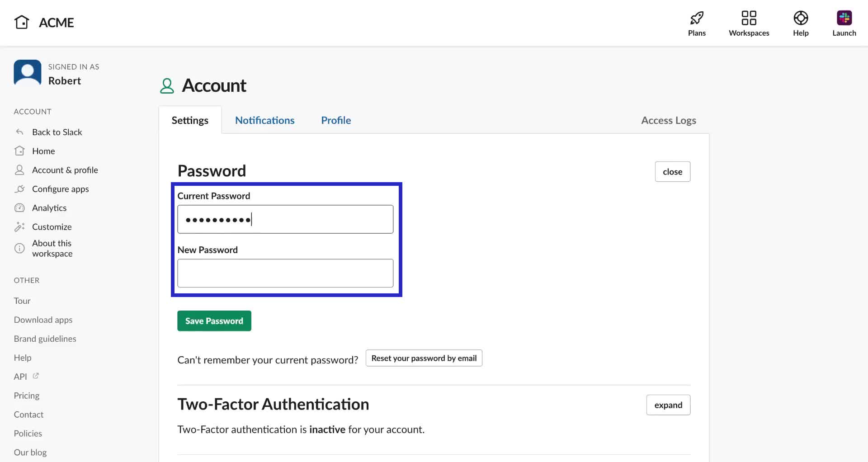868x462 pixels.
Task: Click the Save Password button
Action: click(214, 321)
